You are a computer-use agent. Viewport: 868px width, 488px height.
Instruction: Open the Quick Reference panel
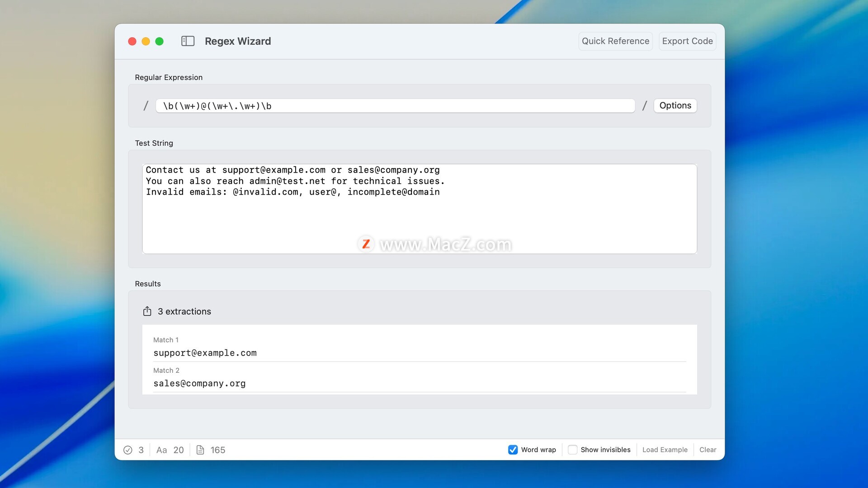(x=615, y=41)
